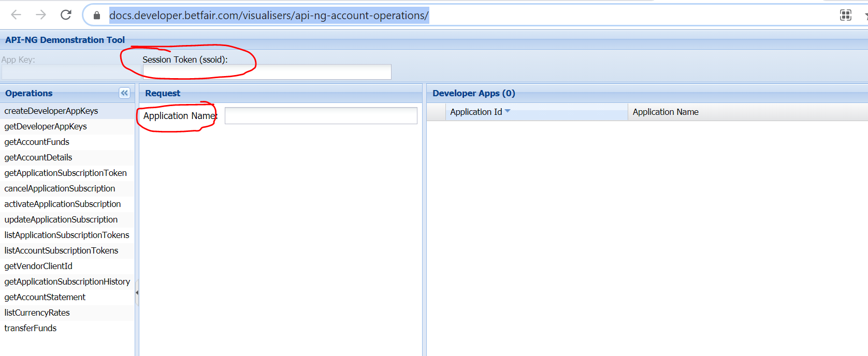The image size is (868, 356).
Task: Select the browser address bar URL
Action: point(269,16)
